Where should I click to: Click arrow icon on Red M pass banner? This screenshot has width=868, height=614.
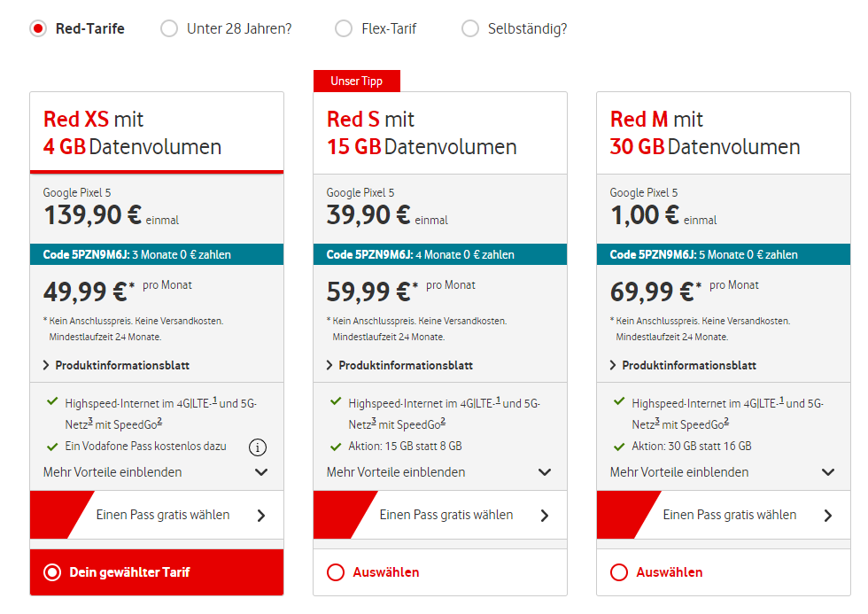(x=828, y=516)
